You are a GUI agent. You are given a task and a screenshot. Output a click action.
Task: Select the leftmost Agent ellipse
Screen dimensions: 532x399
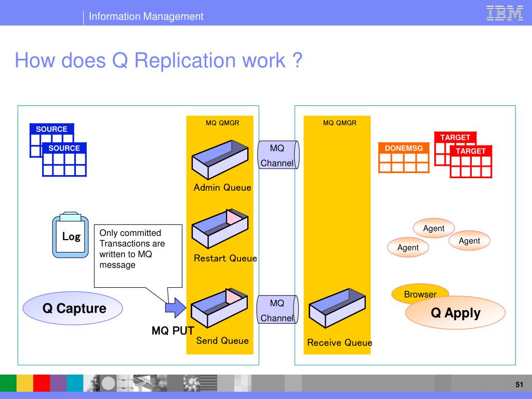pyautogui.click(x=408, y=247)
